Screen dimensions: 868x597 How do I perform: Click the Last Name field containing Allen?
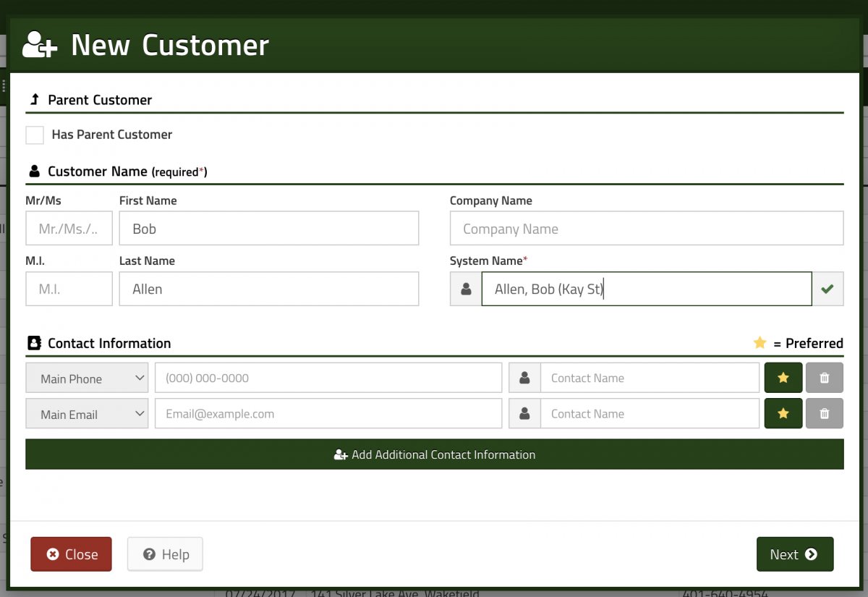(269, 289)
